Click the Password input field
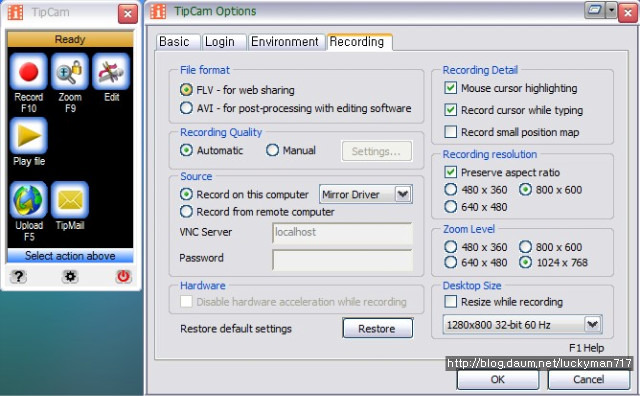The width and height of the screenshot is (640, 396). [x=342, y=259]
